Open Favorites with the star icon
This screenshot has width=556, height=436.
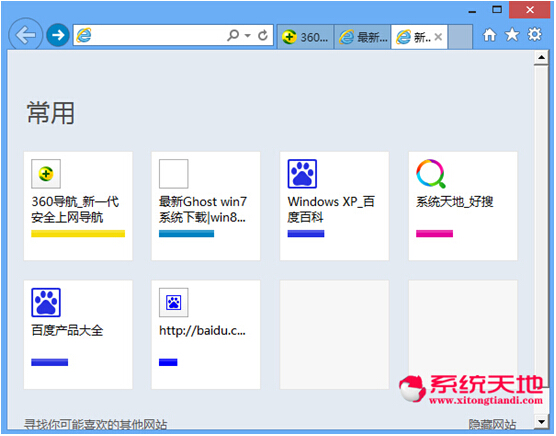click(512, 35)
